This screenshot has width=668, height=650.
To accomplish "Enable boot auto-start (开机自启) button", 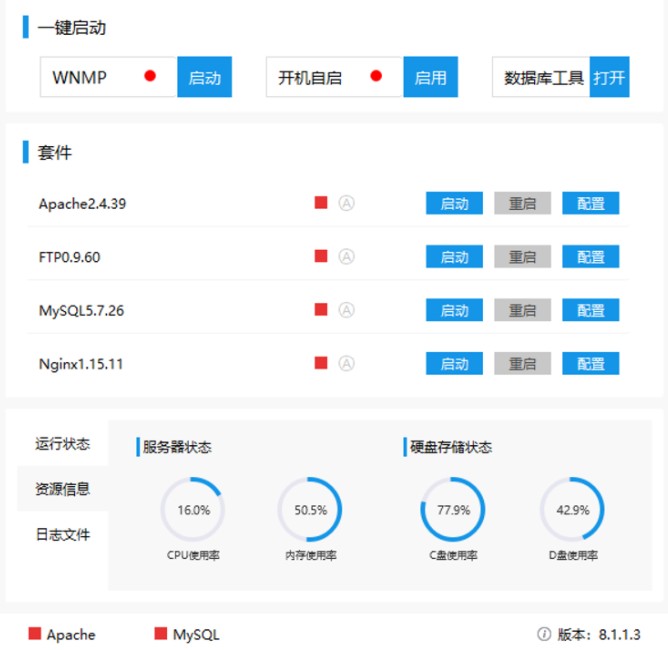I will coord(430,77).
